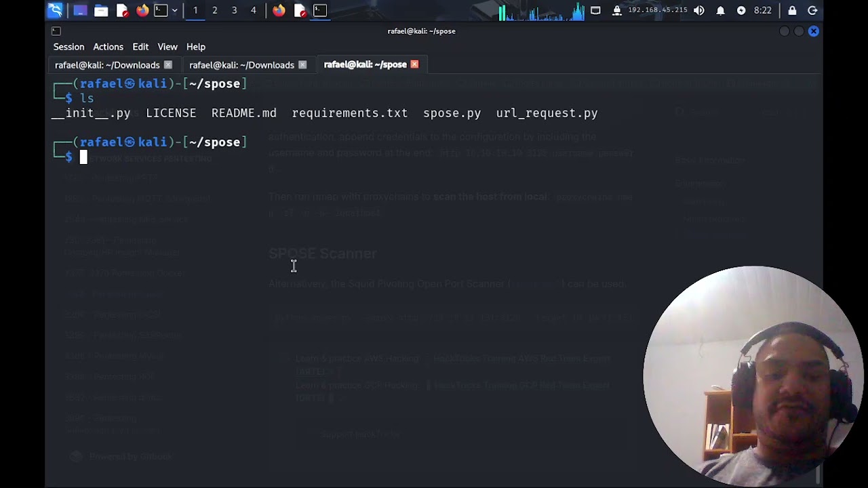Image resolution: width=868 pixels, height=488 pixels.
Task: Click the terminal cursor at the prompt
Action: pyautogui.click(x=83, y=157)
